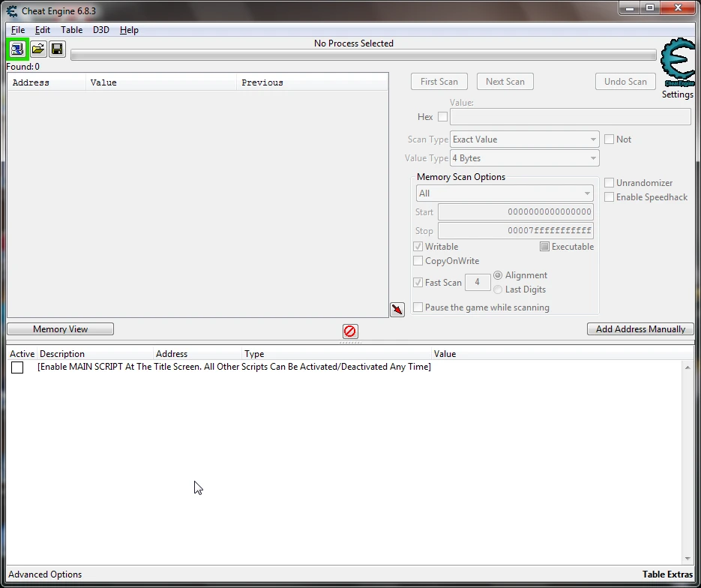Check Pause the game while scanning
The height and width of the screenshot is (588, 701).
[418, 307]
